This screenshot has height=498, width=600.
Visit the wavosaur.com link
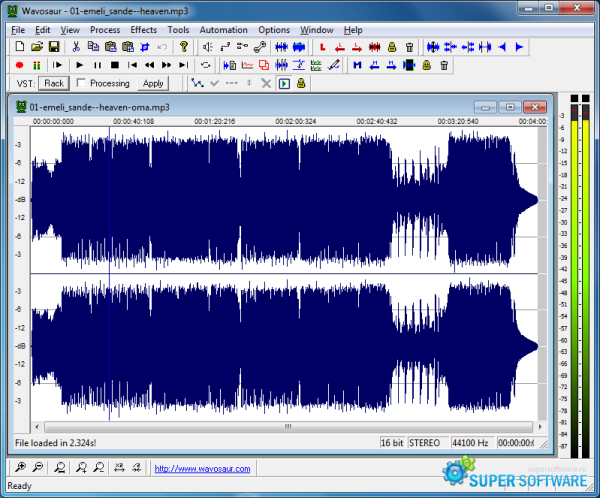point(202,469)
